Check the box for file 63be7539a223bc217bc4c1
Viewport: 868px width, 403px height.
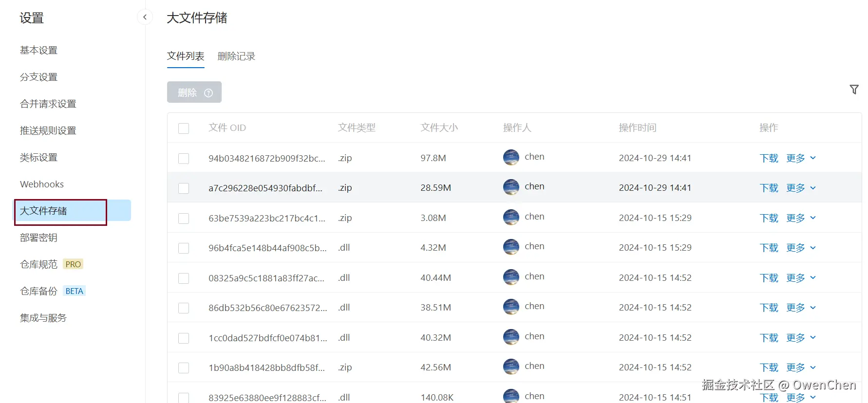(x=184, y=219)
